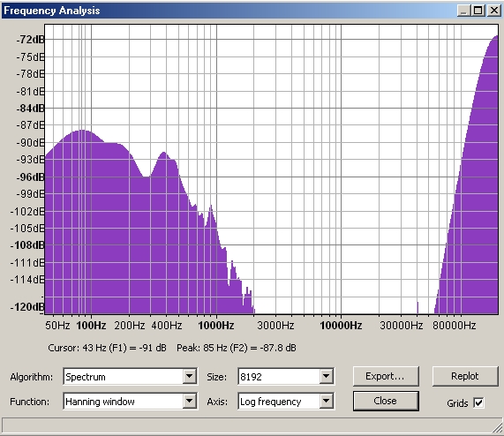Click the spectrum hump near 400Hz
This screenshot has width=504, height=436.
(x=164, y=156)
